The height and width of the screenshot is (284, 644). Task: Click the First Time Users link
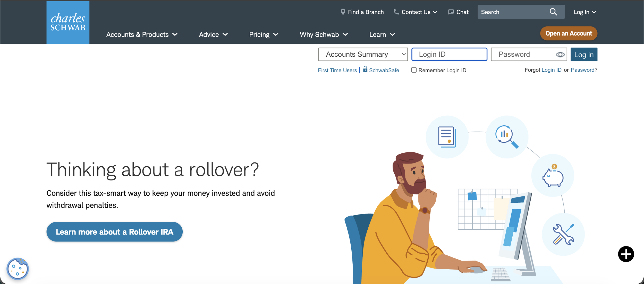point(337,70)
